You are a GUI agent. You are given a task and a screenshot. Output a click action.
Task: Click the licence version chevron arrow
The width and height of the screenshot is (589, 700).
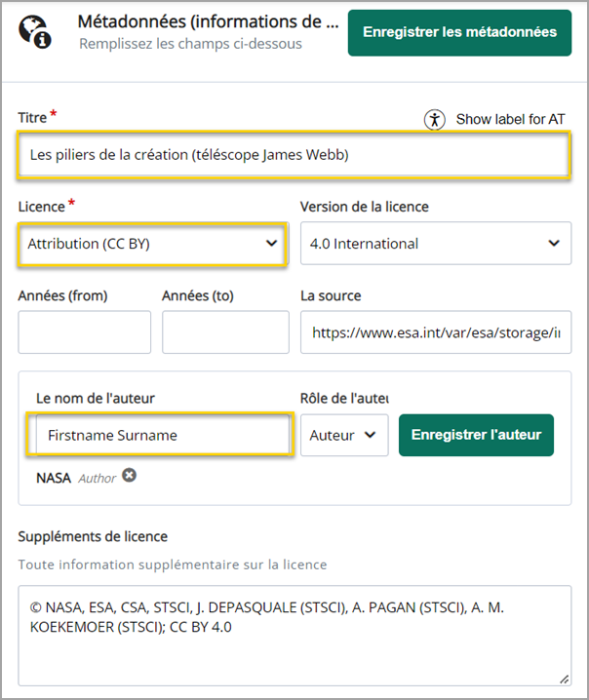click(554, 244)
